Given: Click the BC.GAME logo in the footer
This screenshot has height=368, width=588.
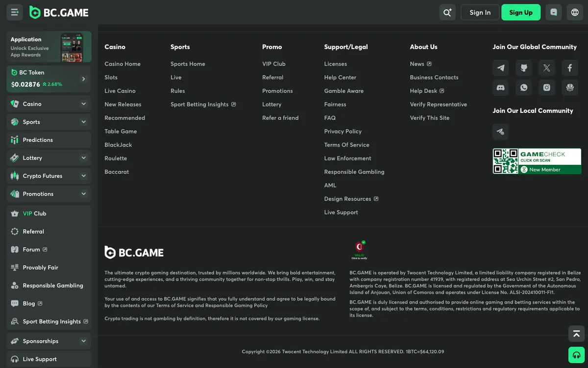Looking at the screenshot, I should point(134,252).
